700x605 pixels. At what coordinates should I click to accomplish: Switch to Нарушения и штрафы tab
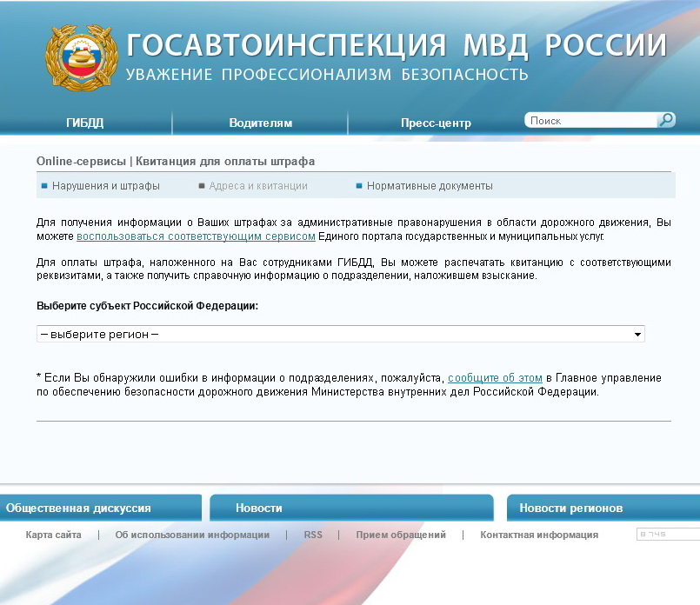click(105, 186)
